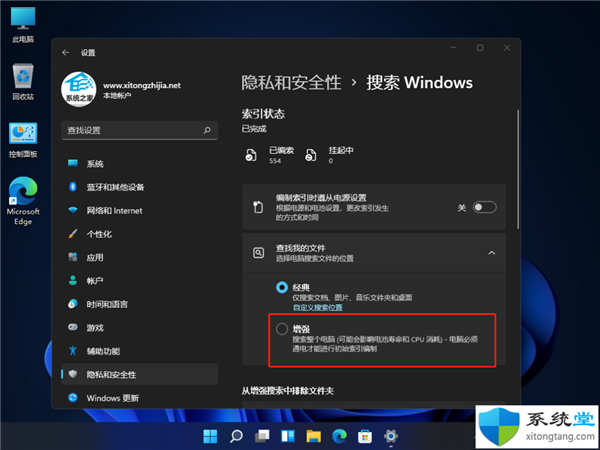Open File Explorer on the taskbar
600x450 pixels.
313,436
